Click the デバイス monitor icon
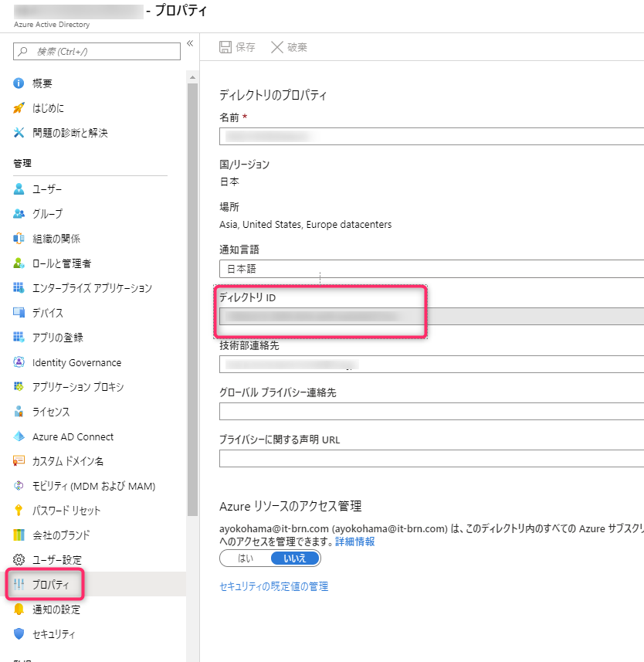 [x=19, y=313]
